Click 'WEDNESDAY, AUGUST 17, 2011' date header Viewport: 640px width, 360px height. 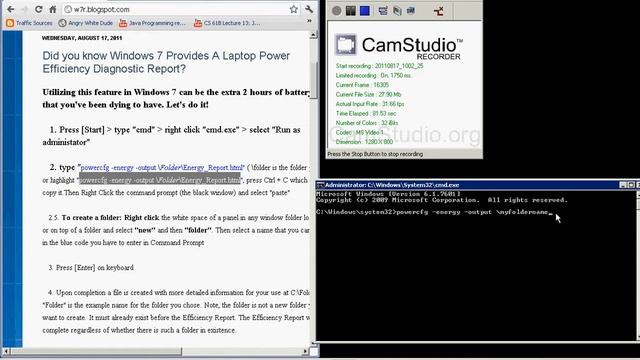(x=82, y=38)
